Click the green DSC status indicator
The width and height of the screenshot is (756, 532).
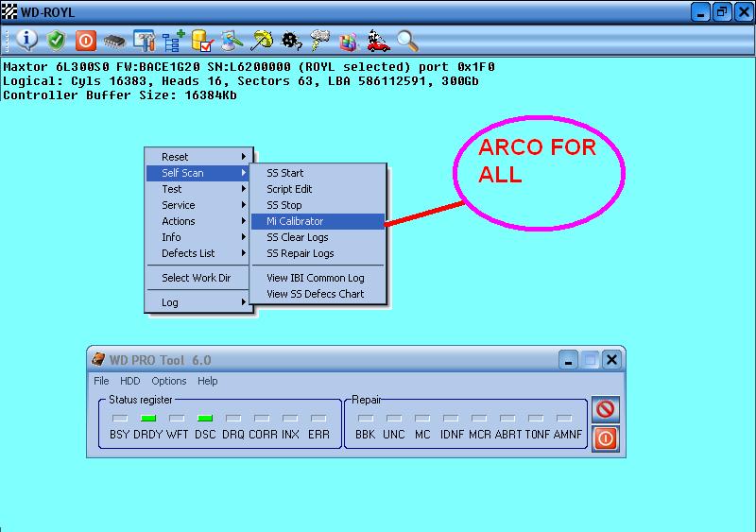click(x=205, y=418)
